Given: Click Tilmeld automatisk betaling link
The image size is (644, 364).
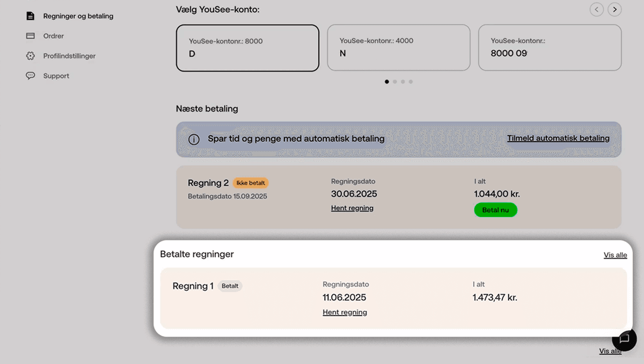Looking at the screenshot, I should pos(558,139).
